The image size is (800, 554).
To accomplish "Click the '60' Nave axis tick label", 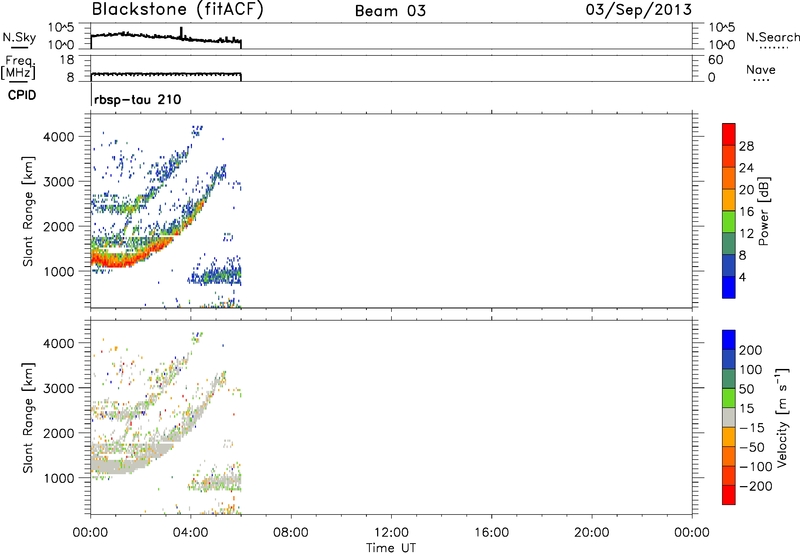I will (715, 60).
